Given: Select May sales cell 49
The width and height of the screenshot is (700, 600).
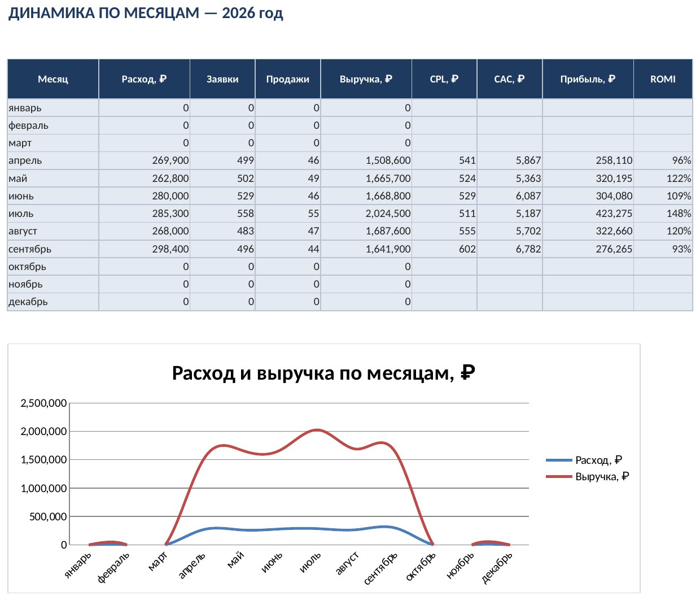Looking at the screenshot, I should [x=288, y=179].
